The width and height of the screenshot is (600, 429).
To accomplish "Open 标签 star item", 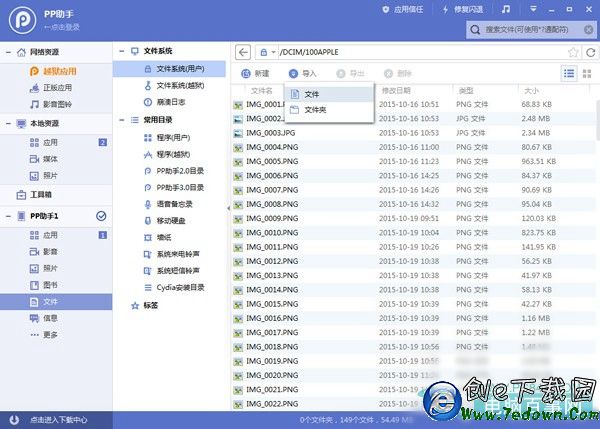I will 144,305.
